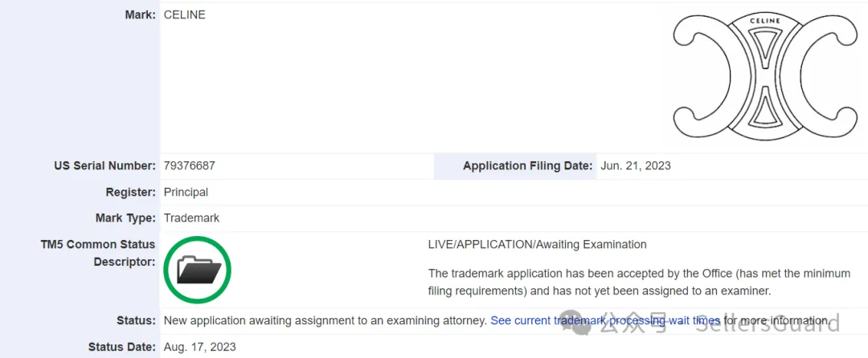868x358 pixels.
Task: Click the Application Filing Date label
Action: pyautogui.click(x=527, y=166)
